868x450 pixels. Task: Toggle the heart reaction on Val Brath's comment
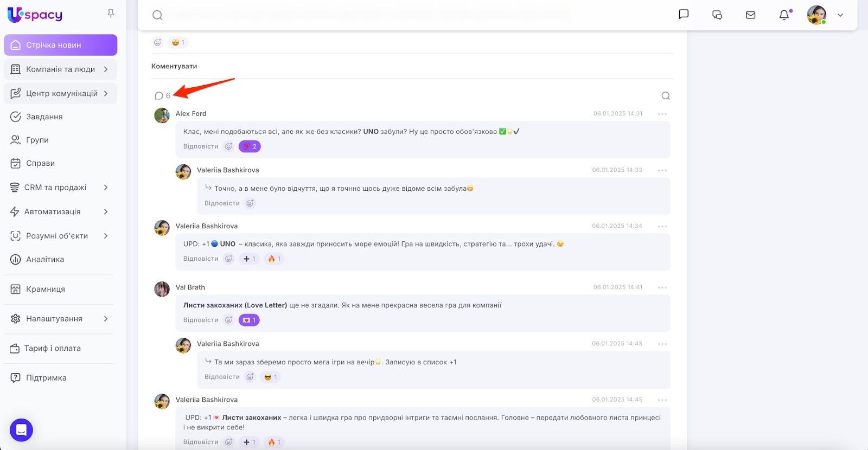click(x=249, y=320)
